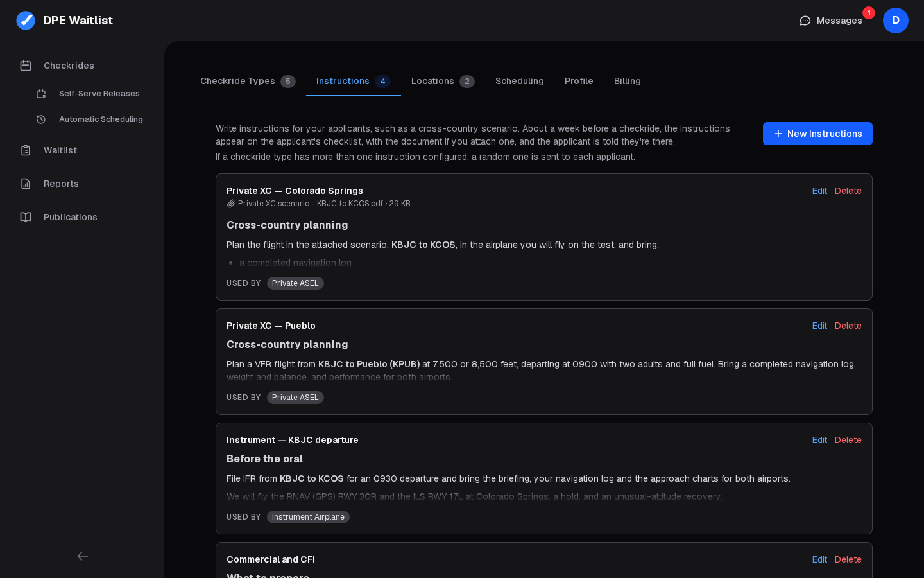924x578 pixels.
Task: Click the Reports document icon
Action: point(26,184)
